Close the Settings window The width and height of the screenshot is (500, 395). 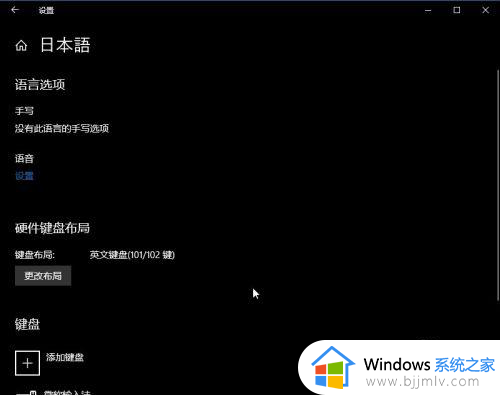pos(485,10)
